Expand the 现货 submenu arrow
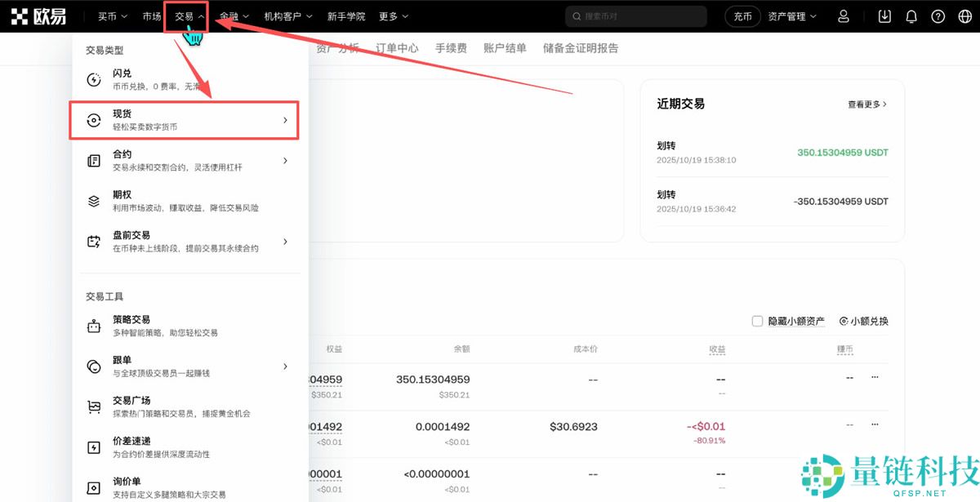 click(285, 119)
